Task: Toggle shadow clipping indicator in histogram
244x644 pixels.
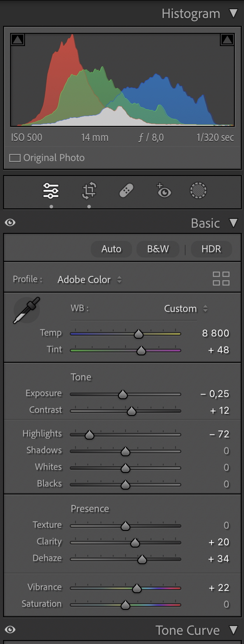Action: point(17,40)
